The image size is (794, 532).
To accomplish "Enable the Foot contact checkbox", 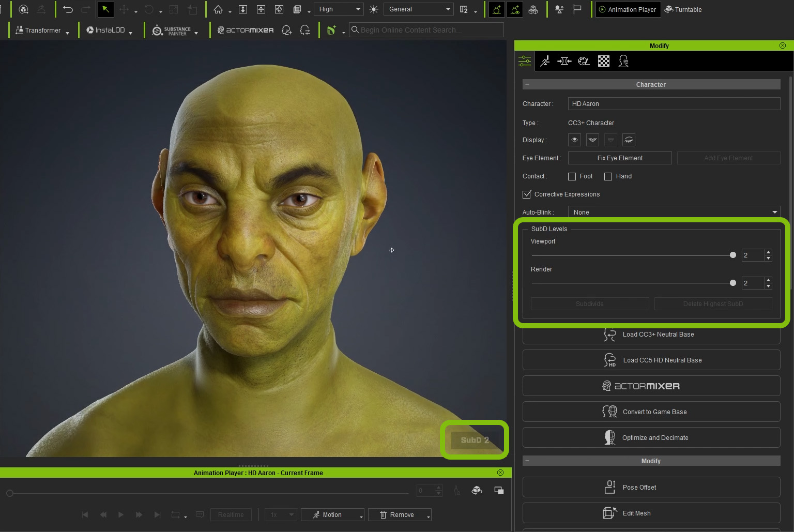I will pos(572,176).
